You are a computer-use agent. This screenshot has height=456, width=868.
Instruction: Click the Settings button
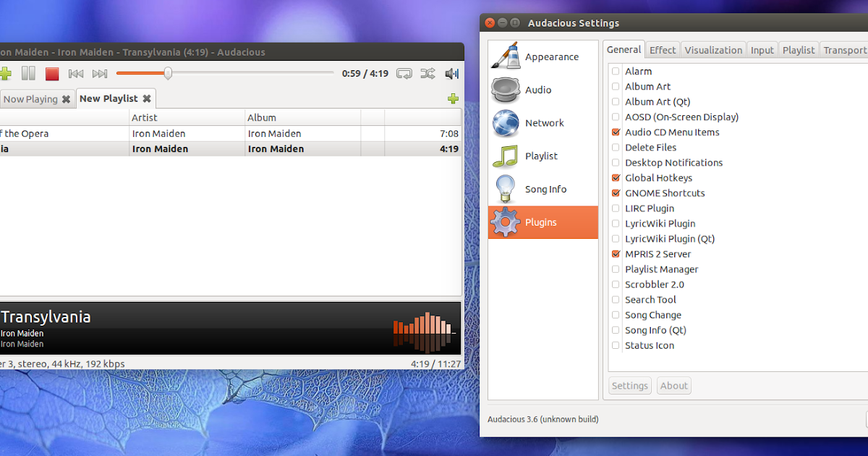629,385
